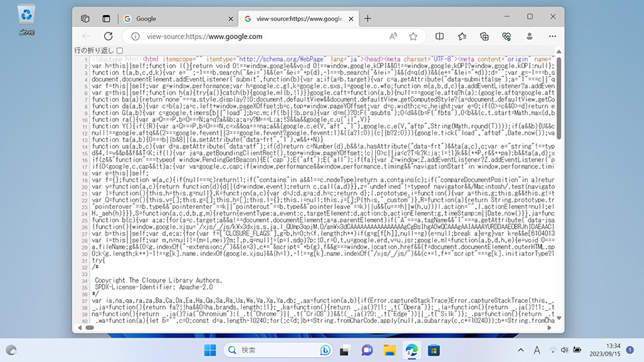Open the battery status tray icon
Screen dimensions: 644x362
coord(577,350)
